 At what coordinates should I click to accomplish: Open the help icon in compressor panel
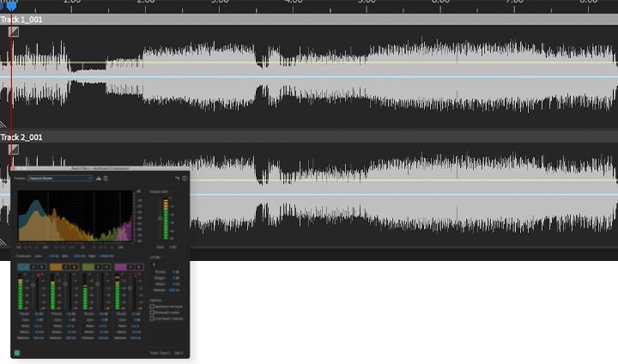point(185,179)
